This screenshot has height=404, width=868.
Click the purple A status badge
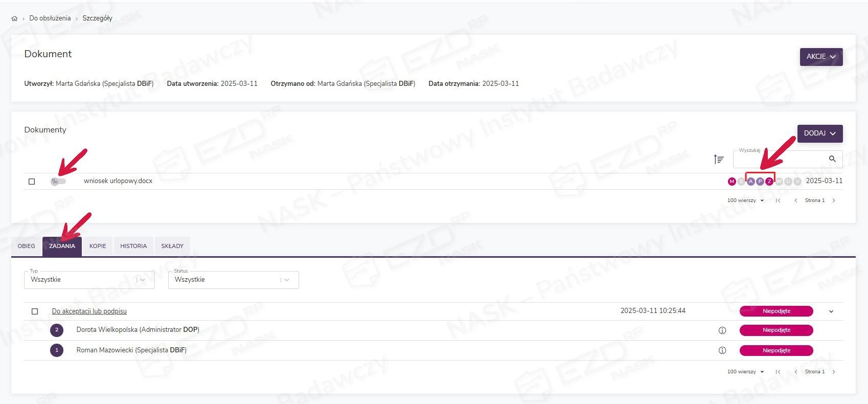(x=750, y=182)
